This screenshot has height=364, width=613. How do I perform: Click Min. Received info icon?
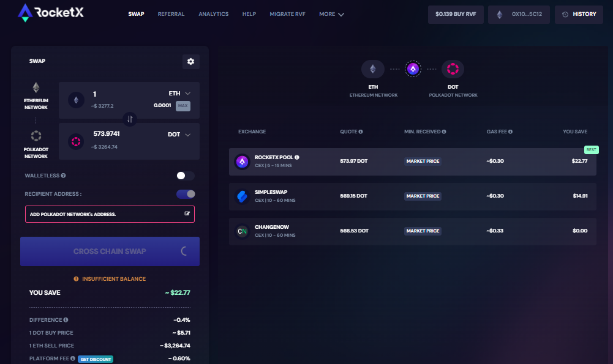[x=444, y=132]
